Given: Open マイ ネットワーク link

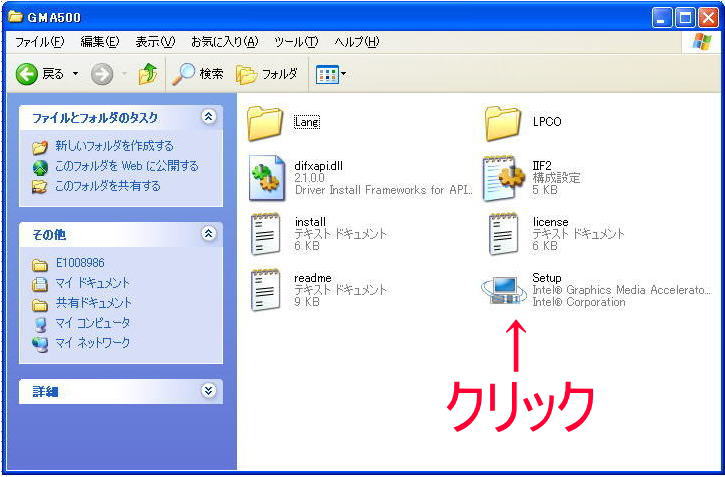Looking at the screenshot, I should coord(92,342).
